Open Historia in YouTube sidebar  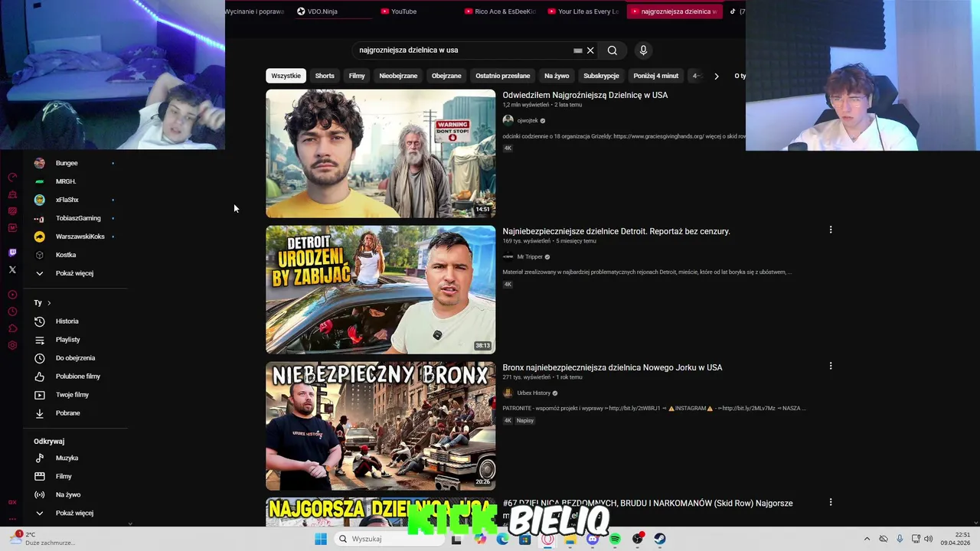click(67, 321)
